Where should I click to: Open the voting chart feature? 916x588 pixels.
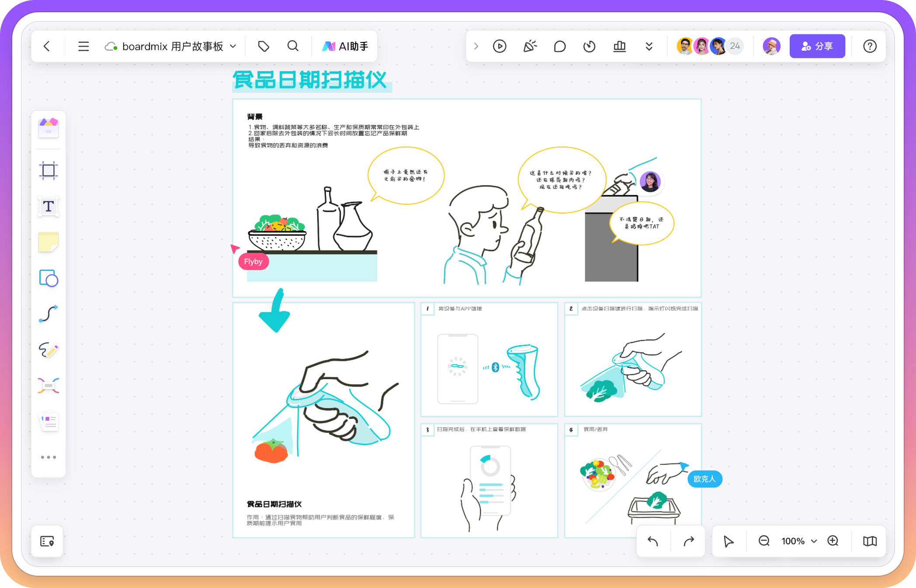click(x=619, y=46)
